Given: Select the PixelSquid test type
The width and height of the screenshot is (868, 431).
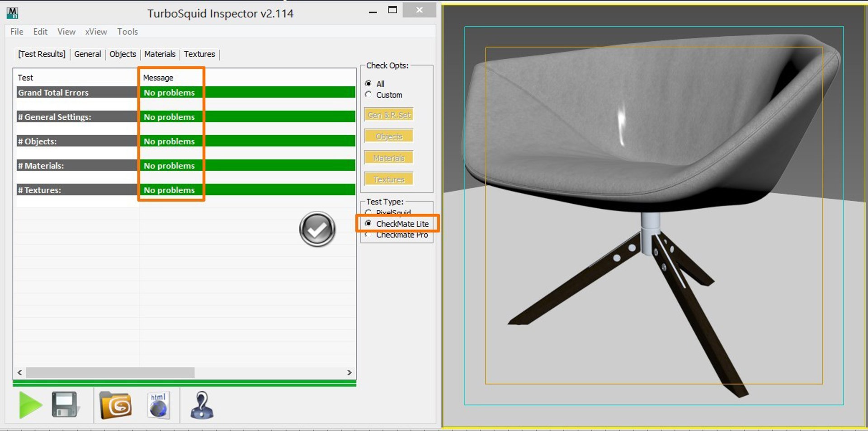Looking at the screenshot, I should click(x=368, y=212).
